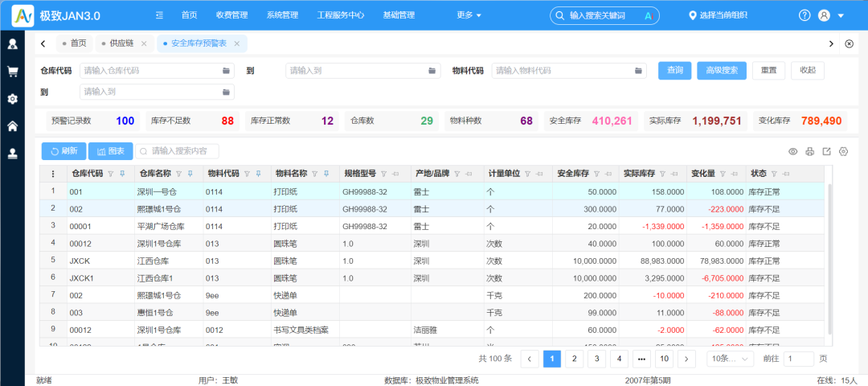Click the person icon at top of left sidebar
868x386 pixels.
pos(12,43)
